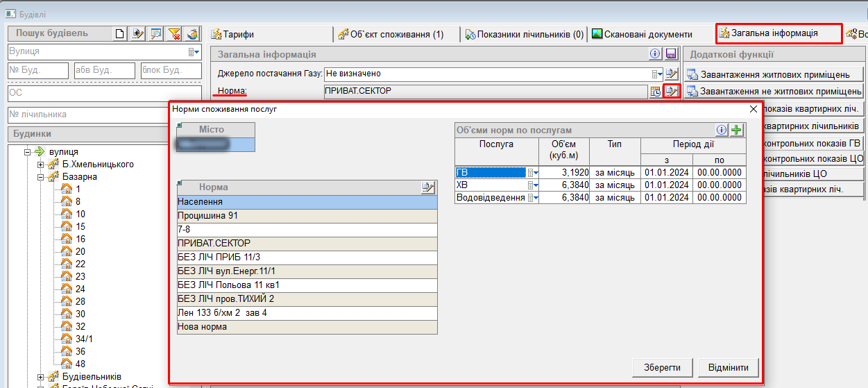The height and width of the screenshot is (388, 868).
Task: Expand the Б.Хмельницького street node
Action: click(41, 165)
